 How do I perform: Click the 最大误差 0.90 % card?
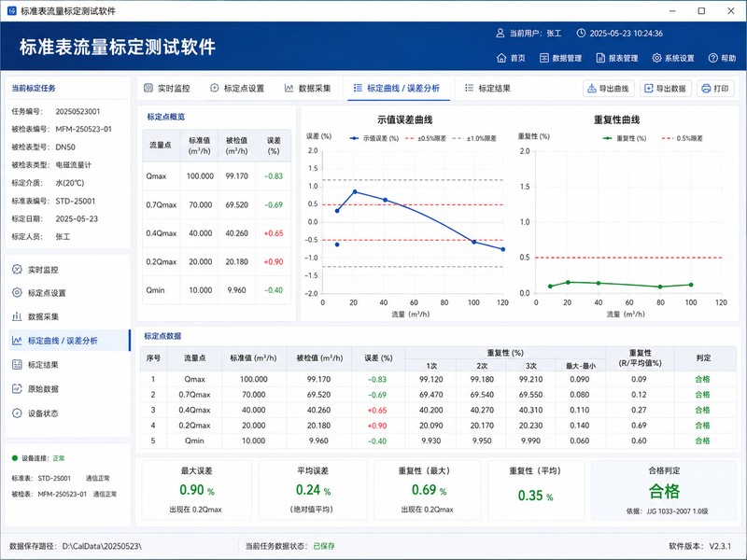pos(197,489)
